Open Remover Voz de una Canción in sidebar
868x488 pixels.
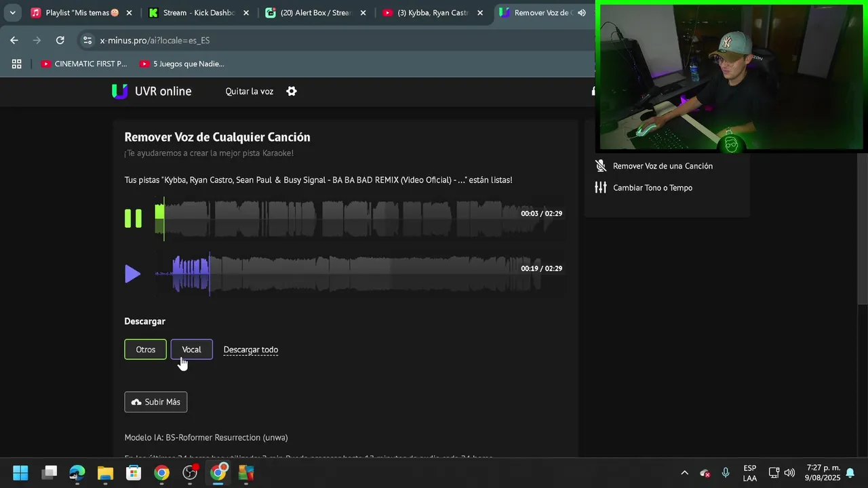pos(663,166)
